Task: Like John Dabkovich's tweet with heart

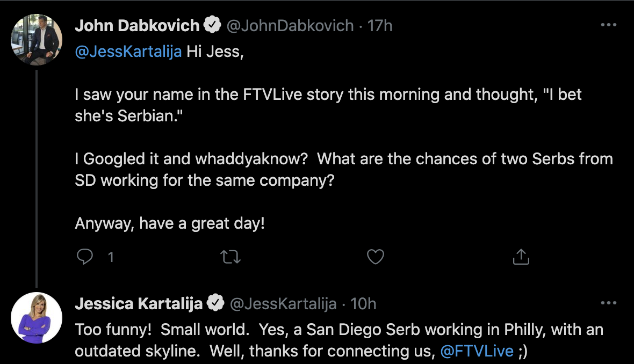Action: point(375,257)
